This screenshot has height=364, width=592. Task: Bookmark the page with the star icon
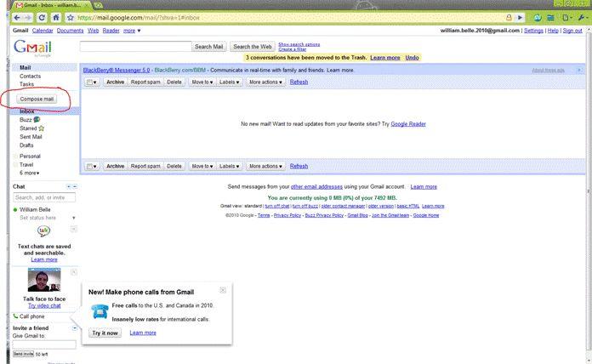(71, 17)
